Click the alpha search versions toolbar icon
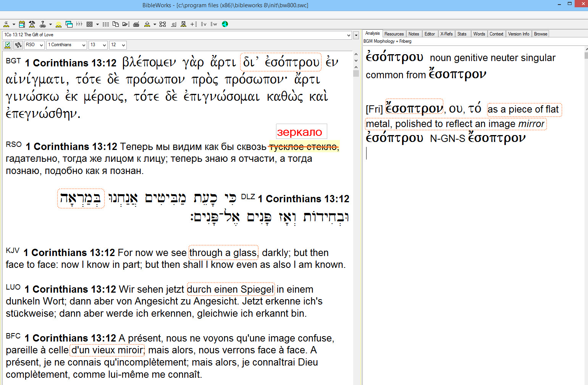588x385 pixels. [6, 24]
